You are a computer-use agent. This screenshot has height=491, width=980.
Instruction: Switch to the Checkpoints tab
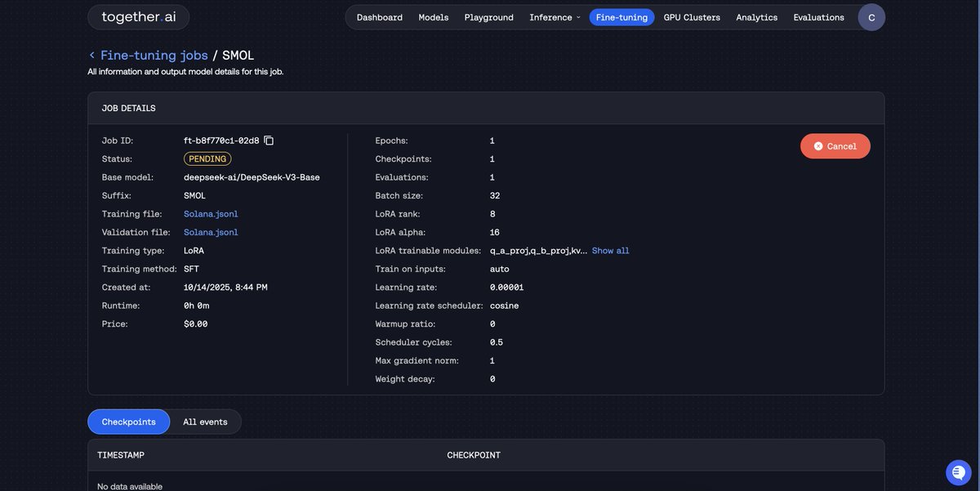point(129,422)
